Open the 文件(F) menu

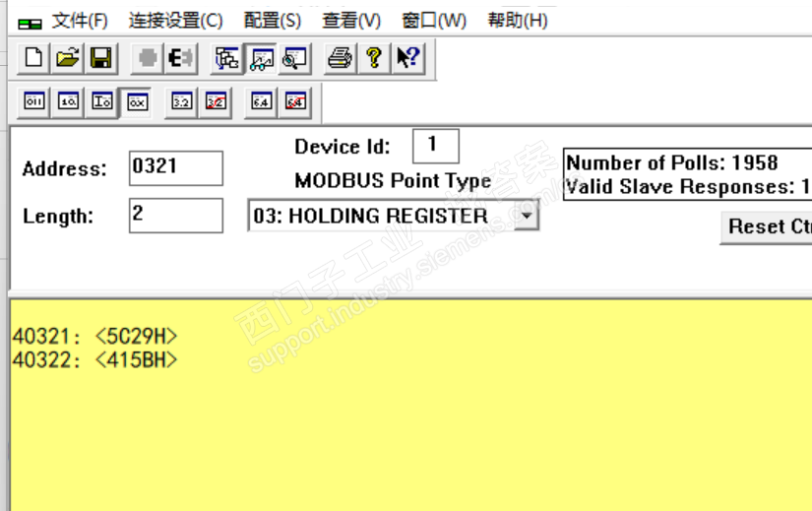[x=80, y=21]
